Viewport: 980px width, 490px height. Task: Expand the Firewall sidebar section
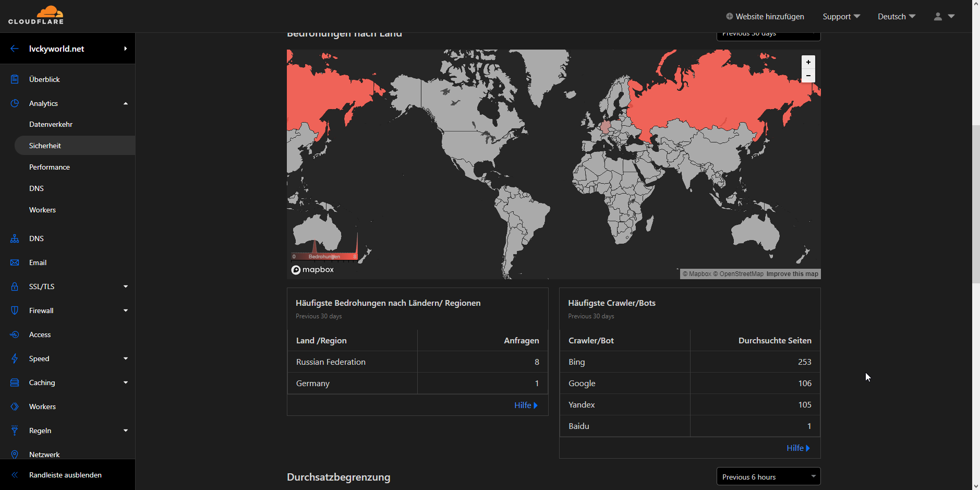click(x=125, y=310)
